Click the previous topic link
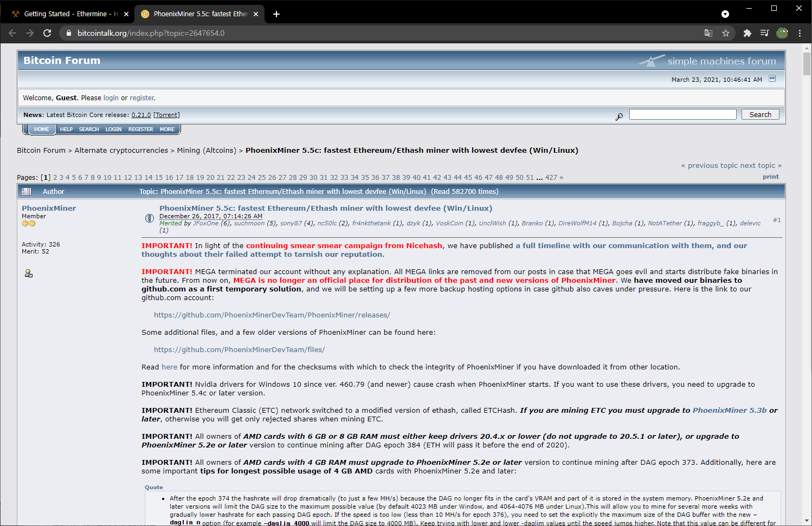This screenshot has height=526, width=812. click(x=709, y=166)
